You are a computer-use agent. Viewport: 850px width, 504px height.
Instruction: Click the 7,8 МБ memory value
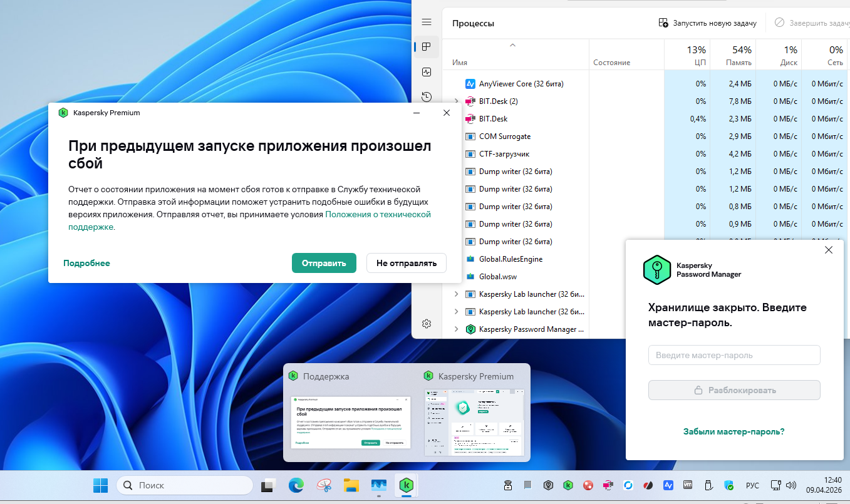click(740, 101)
